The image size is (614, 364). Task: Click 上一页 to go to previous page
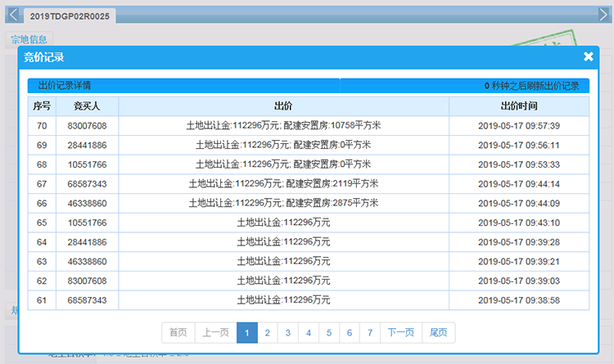216,333
